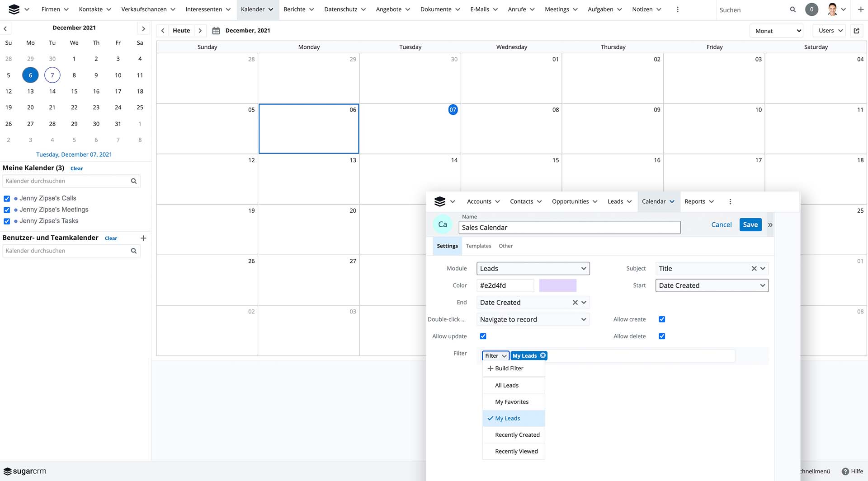Expand the Module dropdown showing Leads

click(x=533, y=269)
